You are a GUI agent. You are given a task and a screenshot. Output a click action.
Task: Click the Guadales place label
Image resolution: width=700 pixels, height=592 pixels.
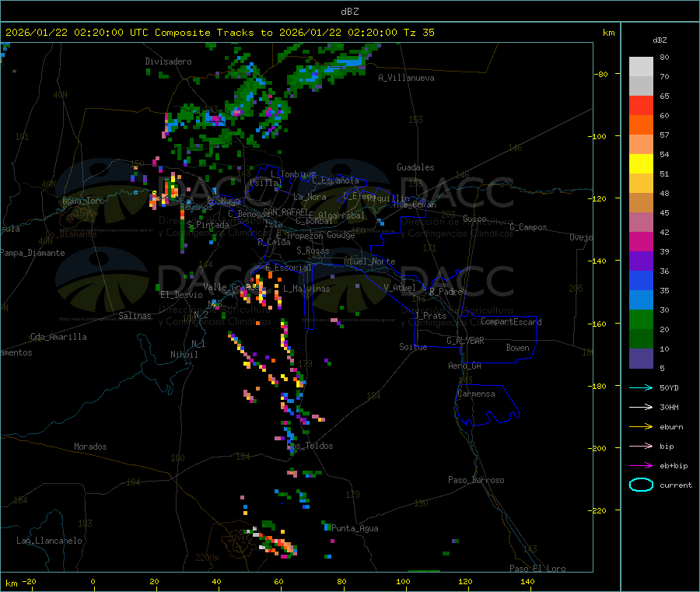pos(415,167)
